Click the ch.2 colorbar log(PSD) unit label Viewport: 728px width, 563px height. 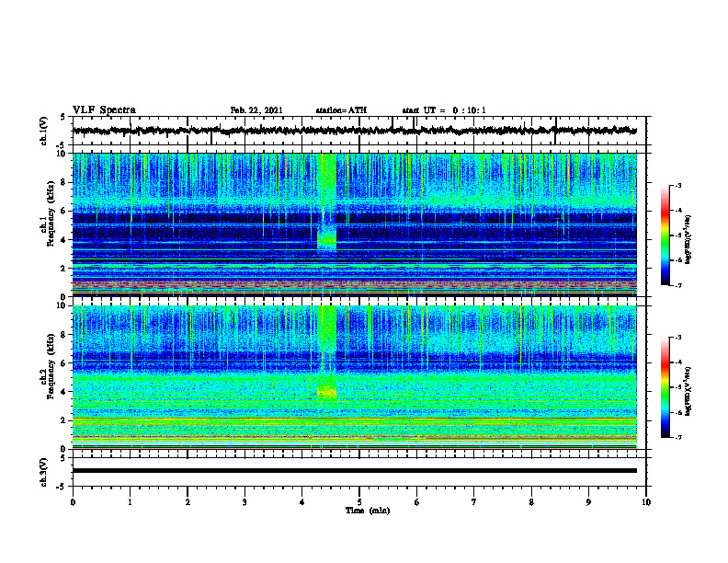[688, 391]
